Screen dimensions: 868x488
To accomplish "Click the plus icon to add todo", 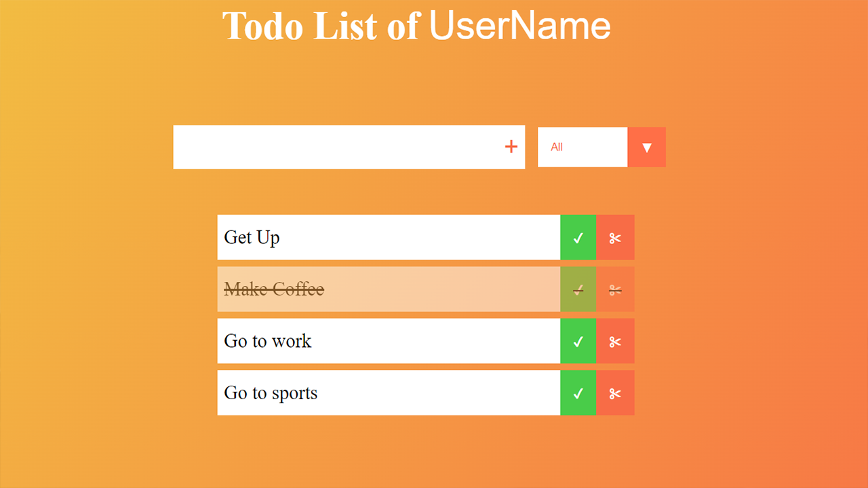I will pyautogui.click(x=511, y=146).
